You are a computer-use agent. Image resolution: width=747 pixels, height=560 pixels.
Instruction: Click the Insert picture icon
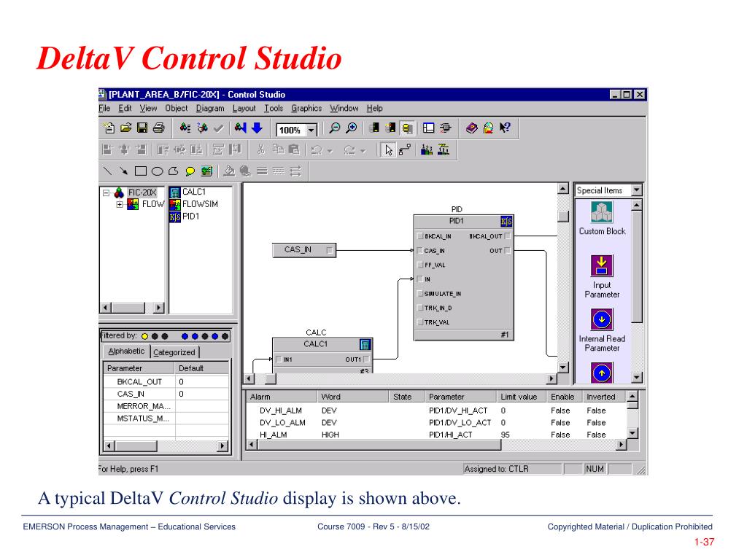(206, 171)
